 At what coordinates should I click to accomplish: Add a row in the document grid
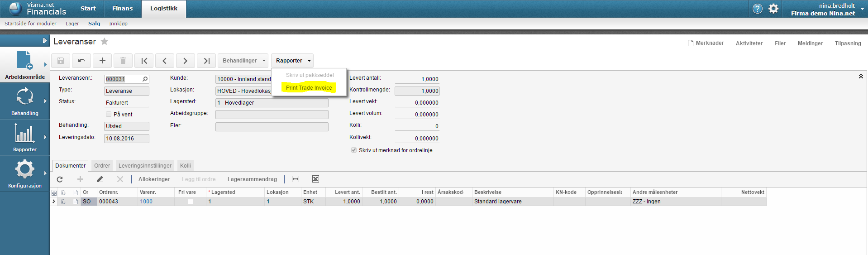(x=80, y=179)
